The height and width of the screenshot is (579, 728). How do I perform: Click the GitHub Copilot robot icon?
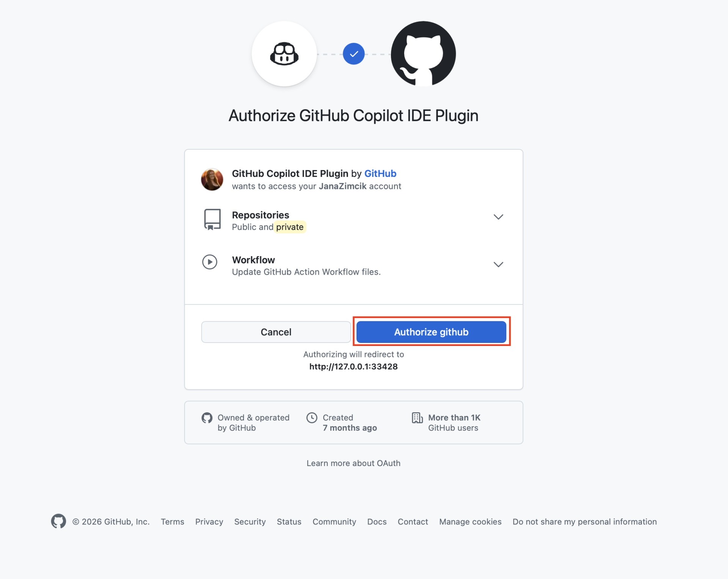pyautogui.click(x=284, y=54)
